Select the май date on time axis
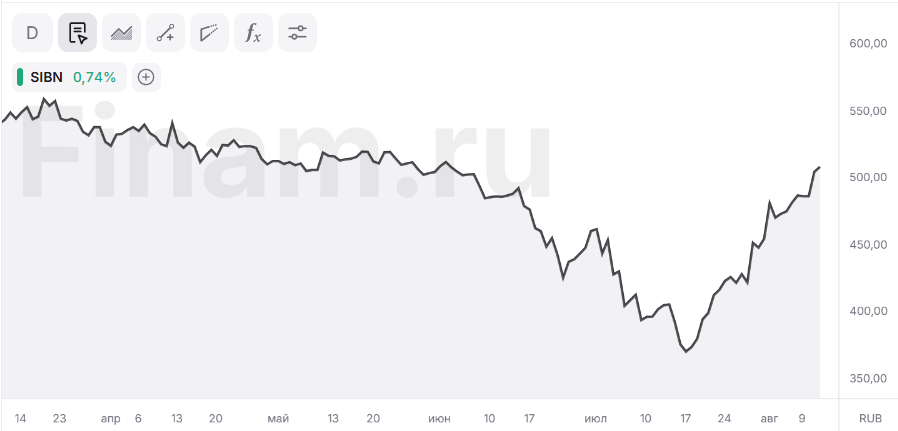 click(278, 418)
